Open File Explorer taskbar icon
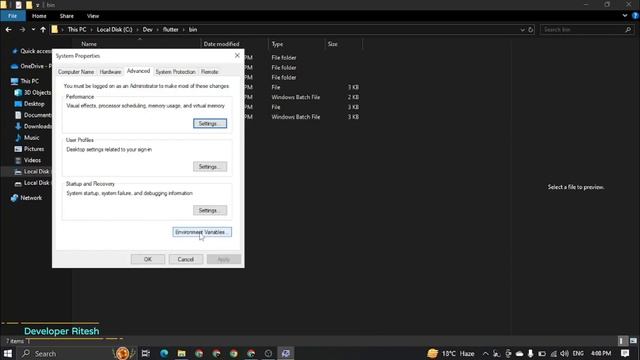The image size is (640, 360). pos(182,353)
